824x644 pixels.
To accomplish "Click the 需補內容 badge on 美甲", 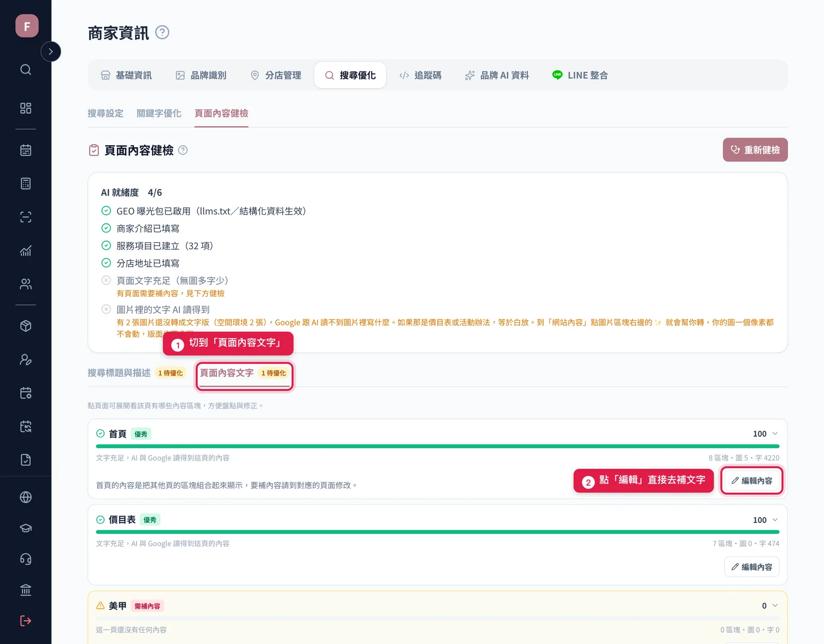I will tap(147, 606).
